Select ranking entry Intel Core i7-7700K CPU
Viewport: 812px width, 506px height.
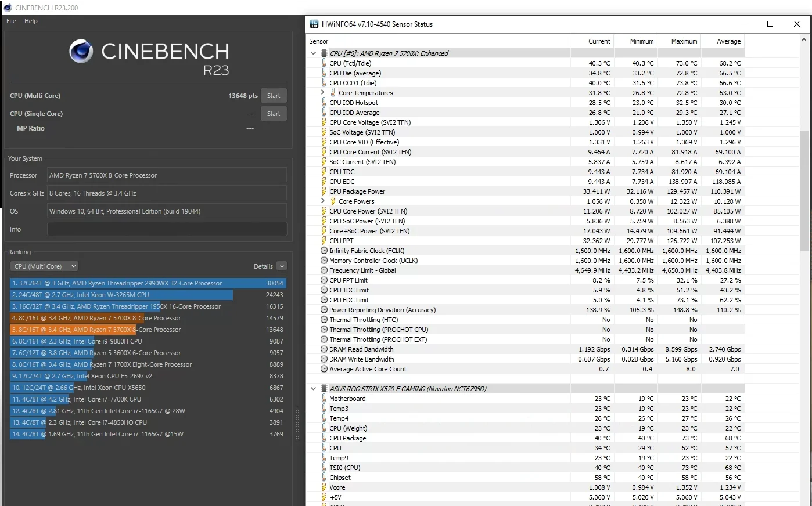pyautogui.click(x=148, y=399)
